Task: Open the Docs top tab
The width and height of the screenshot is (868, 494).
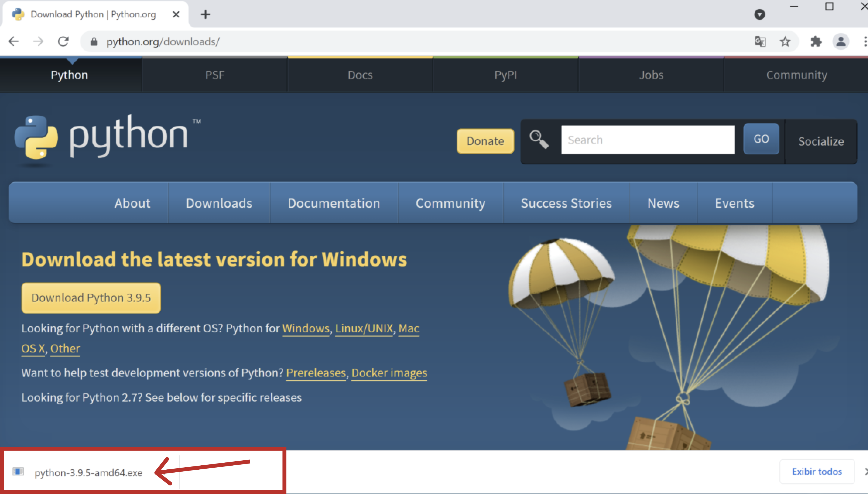Action: (360, 75)
